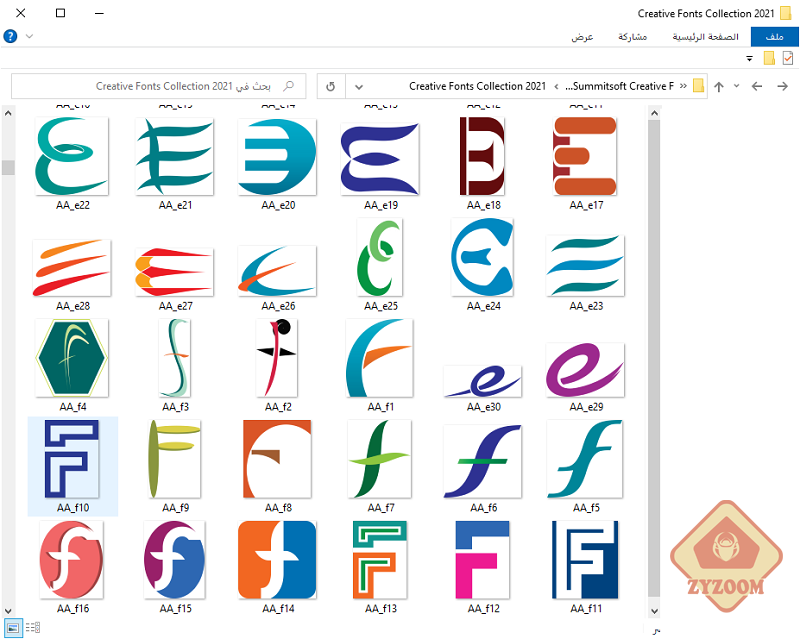Click the right-pointing navigation arrow
Image resolution: width=800 pixels, height=639 pixels.
point(783,86)
